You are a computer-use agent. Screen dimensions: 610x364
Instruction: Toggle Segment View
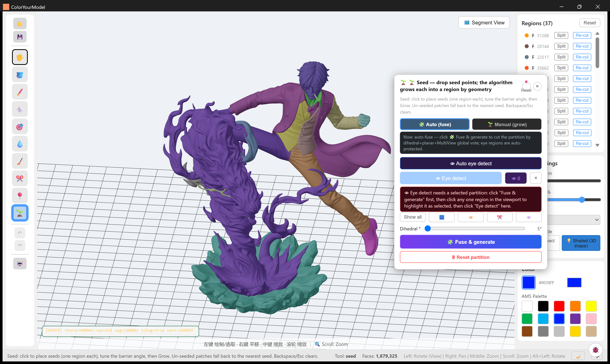484,23
